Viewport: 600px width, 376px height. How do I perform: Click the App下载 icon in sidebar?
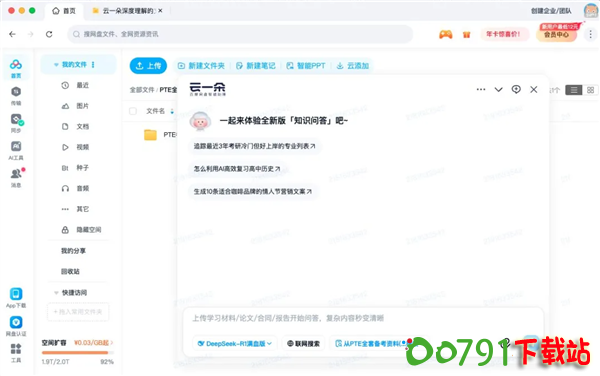pos(16,298)
